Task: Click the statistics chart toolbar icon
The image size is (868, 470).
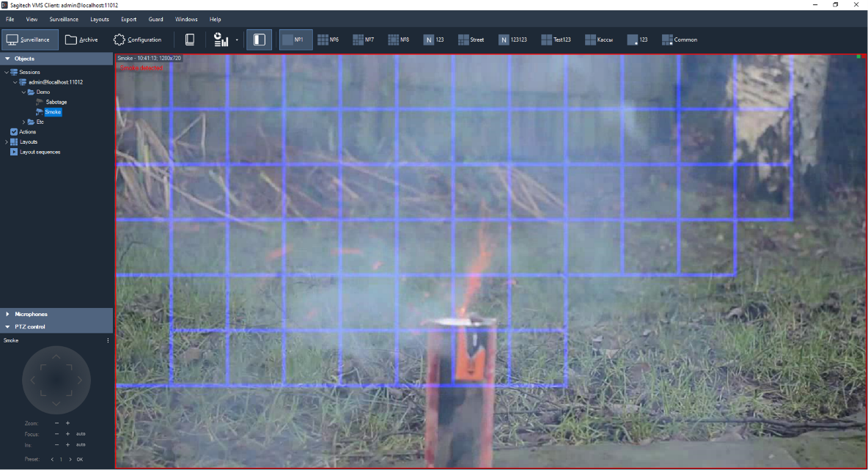Action: coord(221,40)
